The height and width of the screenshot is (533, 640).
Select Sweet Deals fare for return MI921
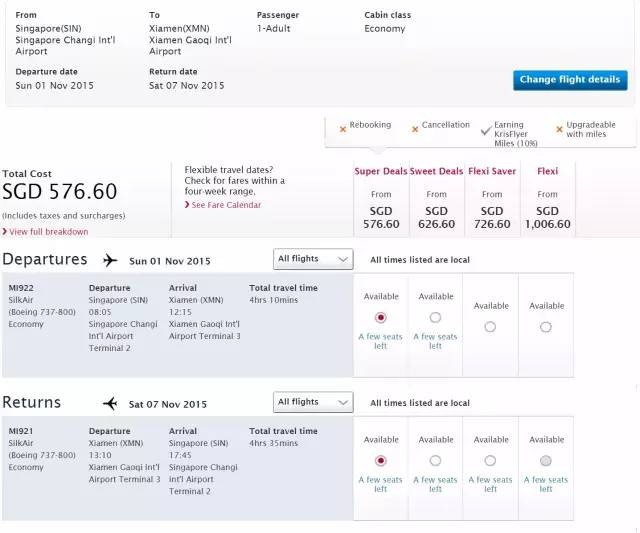click(435, 461)
